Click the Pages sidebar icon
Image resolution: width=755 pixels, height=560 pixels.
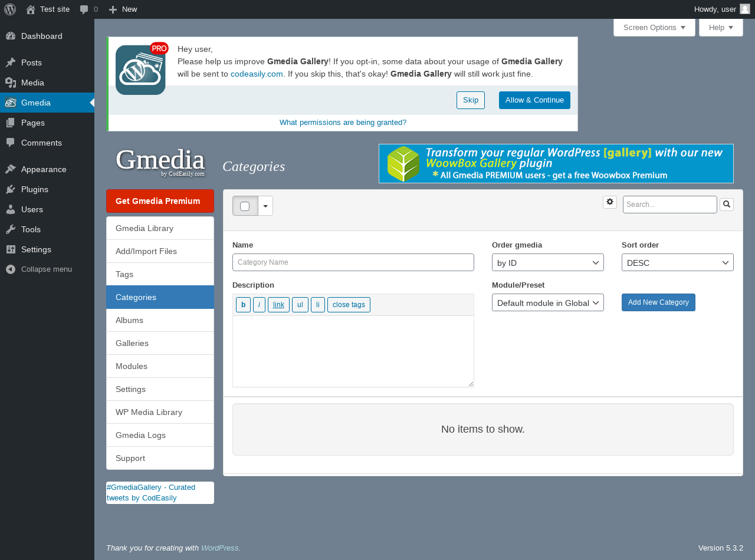[11, 123]
